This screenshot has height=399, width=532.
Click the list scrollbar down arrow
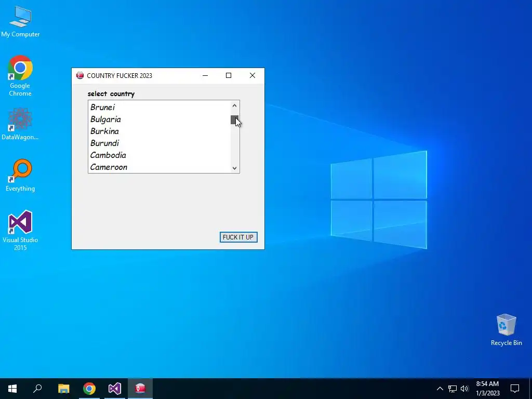(234, 168)
